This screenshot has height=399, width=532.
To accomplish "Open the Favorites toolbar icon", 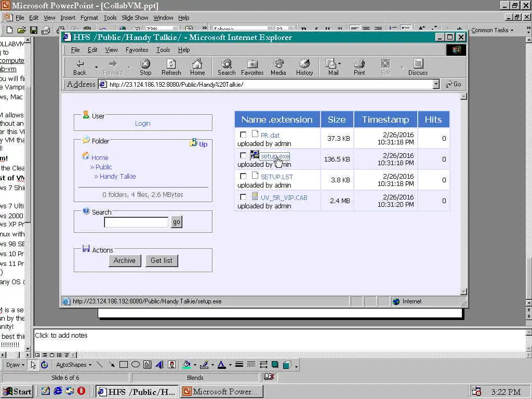I will pyautogui.click(x=252, y=67).
